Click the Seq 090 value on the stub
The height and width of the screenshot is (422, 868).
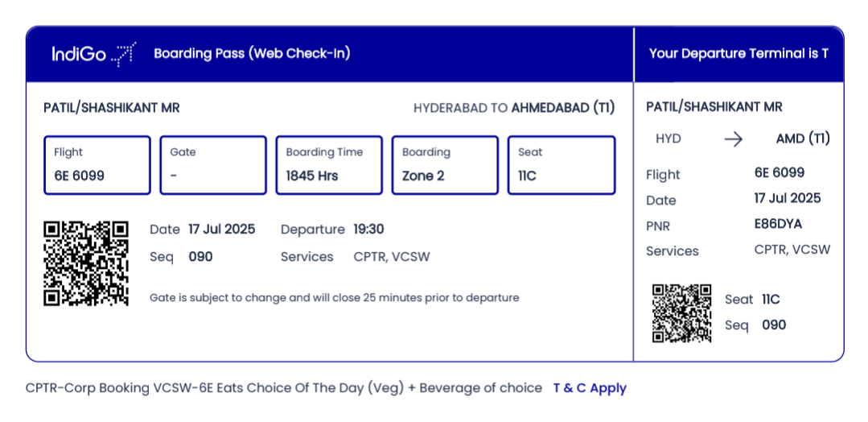click(x=774, y=325)
